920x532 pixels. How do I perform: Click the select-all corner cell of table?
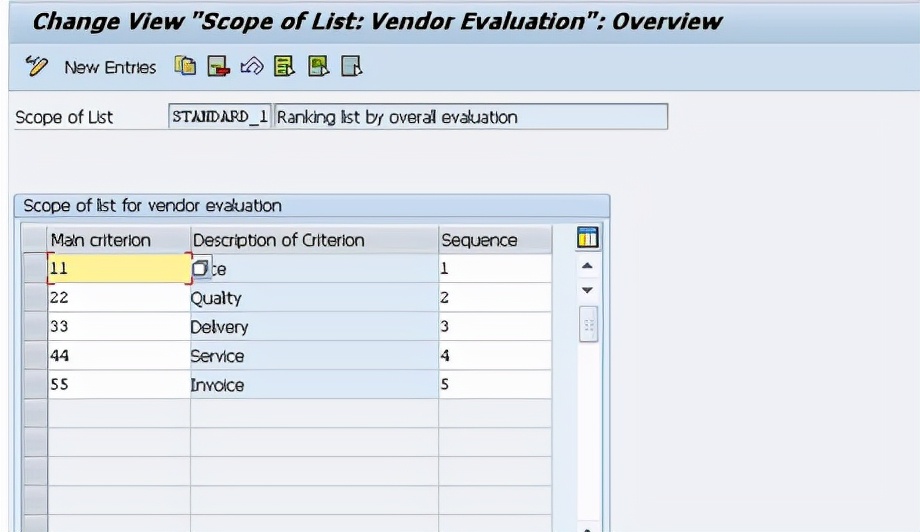click(35, 240)
